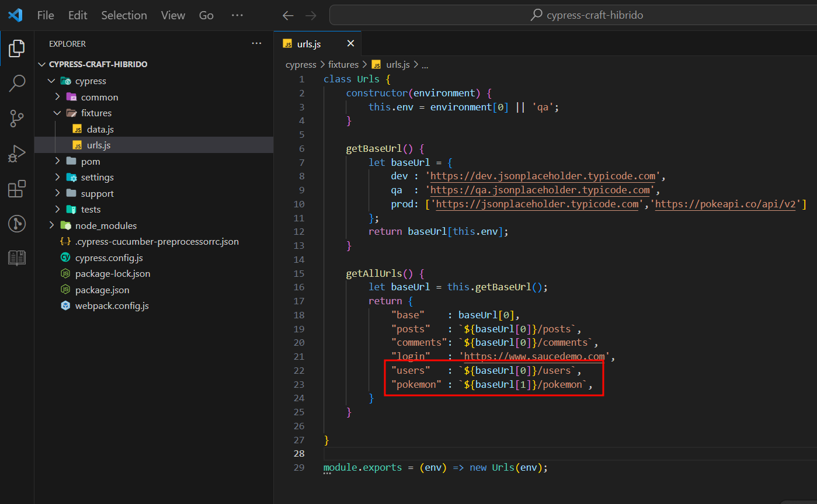This screenshot has height=504, width=817.
Task: Click the VS Code logo icon
Action: [15, 15]
